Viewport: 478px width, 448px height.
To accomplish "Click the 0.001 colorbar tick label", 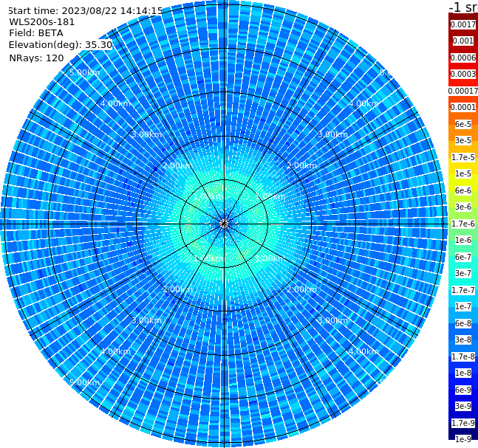I will click(x=463, y=41).
